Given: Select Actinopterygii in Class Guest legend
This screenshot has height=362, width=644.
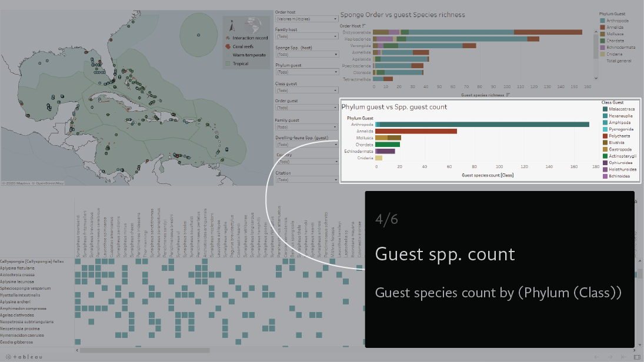Looking at the screenshot, I should click(605, 156).
